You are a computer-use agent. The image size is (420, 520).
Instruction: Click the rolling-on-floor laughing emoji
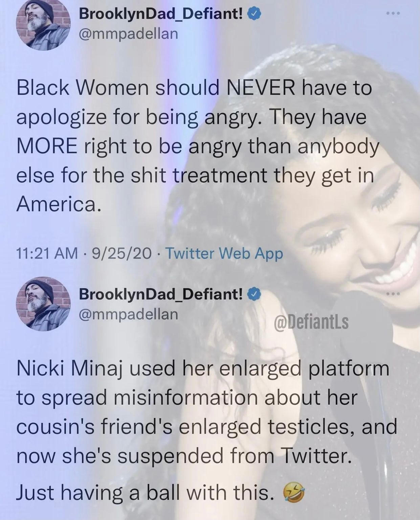[294, 492]
